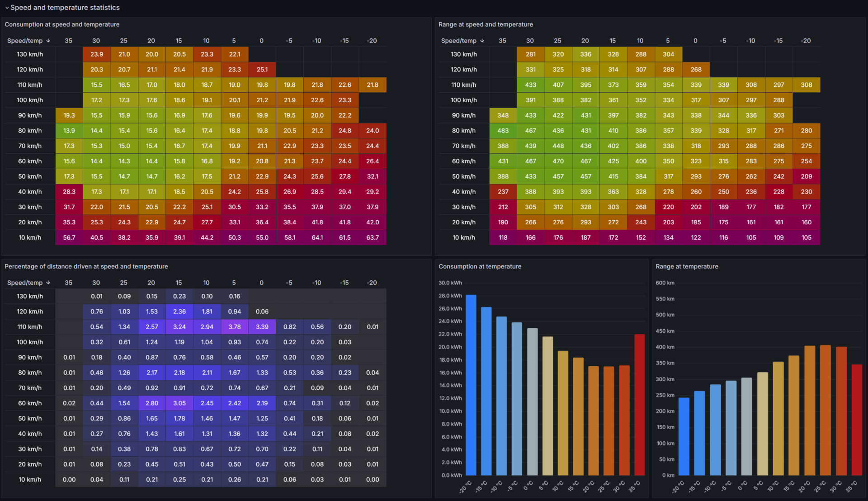Click Consumption at temperature panel title
This screenshot has height=501, width=868.
[480, 266]
